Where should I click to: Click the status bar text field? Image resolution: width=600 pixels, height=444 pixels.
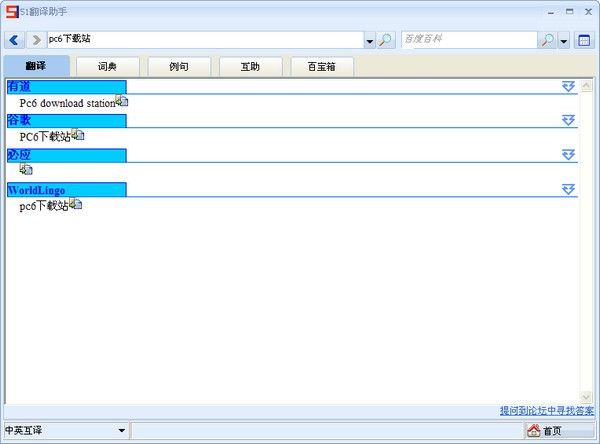327,431
